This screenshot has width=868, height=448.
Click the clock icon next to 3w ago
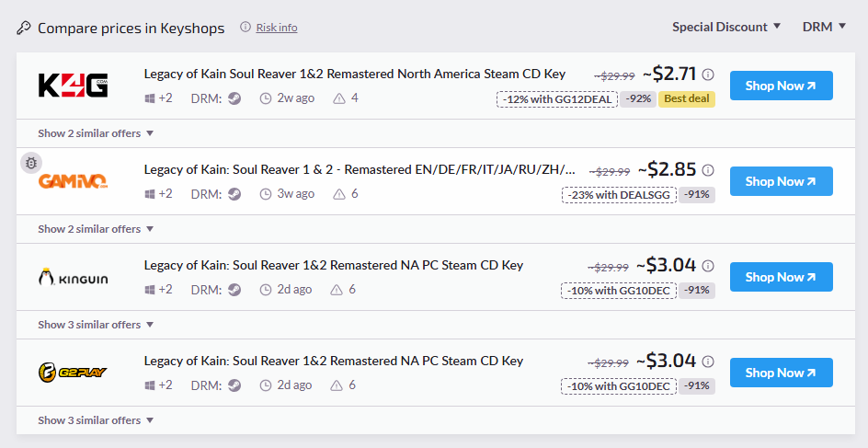(x=266, y=194)
